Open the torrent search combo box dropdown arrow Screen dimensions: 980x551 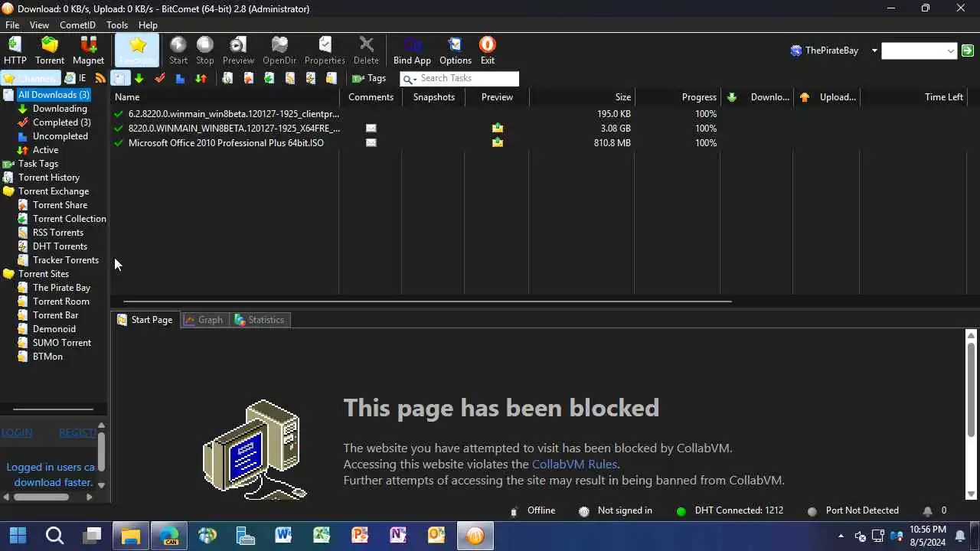(951, 51)
